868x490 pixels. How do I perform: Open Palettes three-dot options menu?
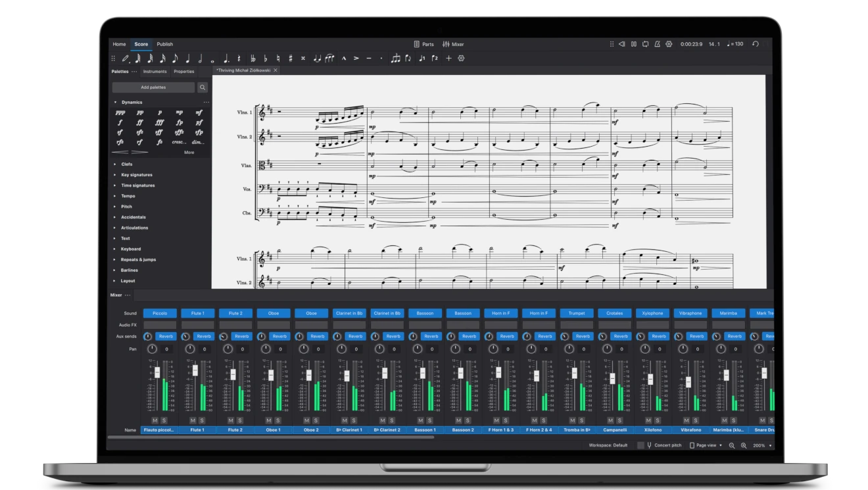point(134,71)
